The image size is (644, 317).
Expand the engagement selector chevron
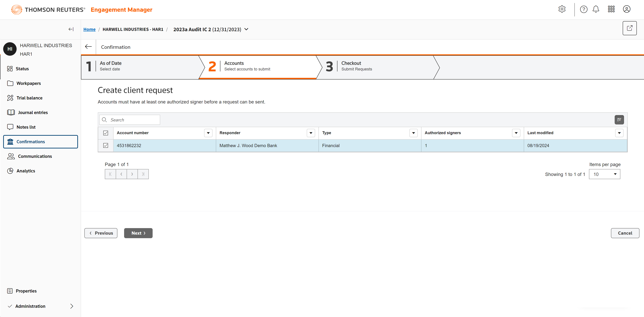pyautogui.click(x=246, y=29)
